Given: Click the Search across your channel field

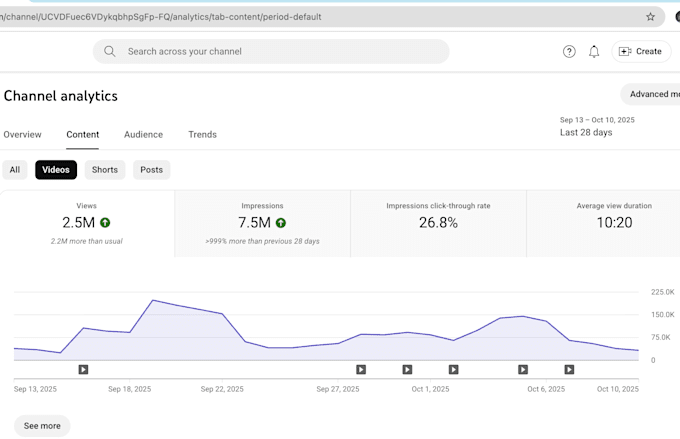Looking at the screenshot, I should (x=271, y=52).
